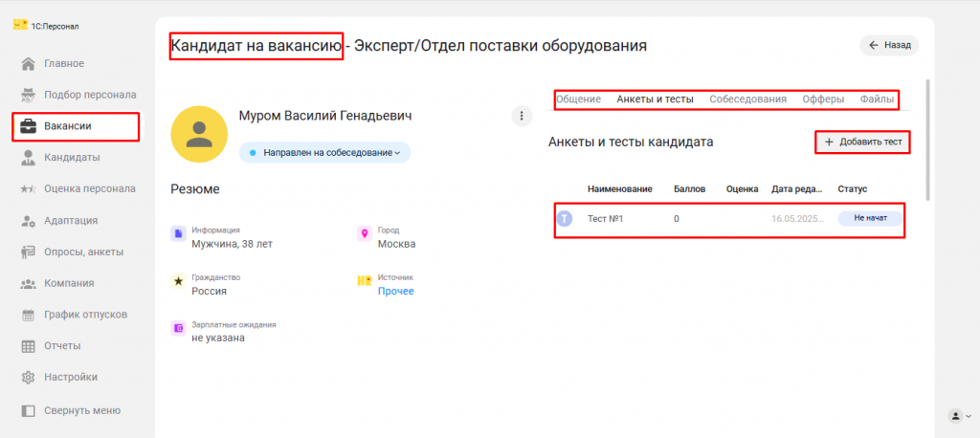Click the presenter icon for Опросы, анкеты
Viewport: 980px width, 438px height.
[x=28, y=252]
